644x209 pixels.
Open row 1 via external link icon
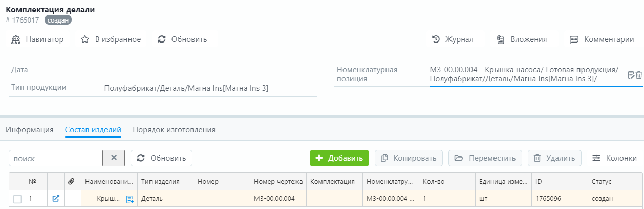click(x=56, y=199)
